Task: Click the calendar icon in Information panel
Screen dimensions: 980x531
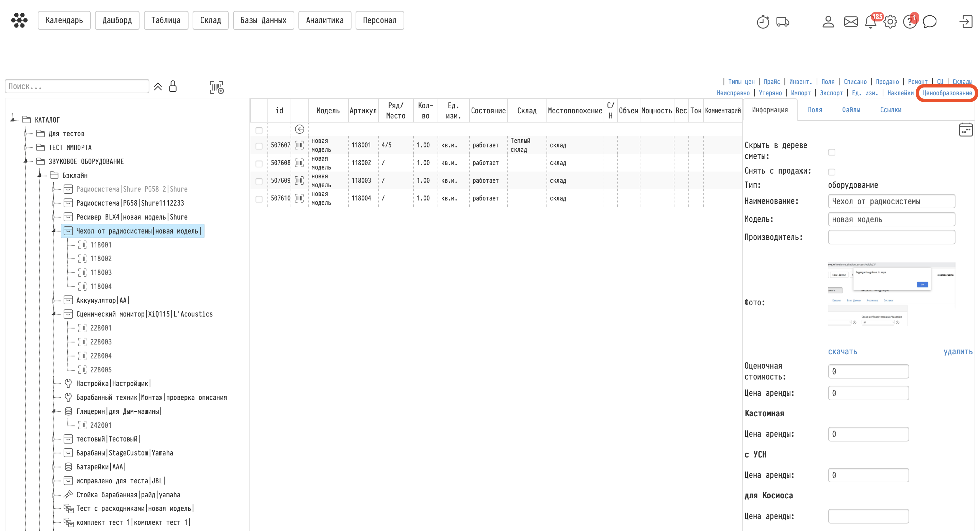Action: pos(966,130)
